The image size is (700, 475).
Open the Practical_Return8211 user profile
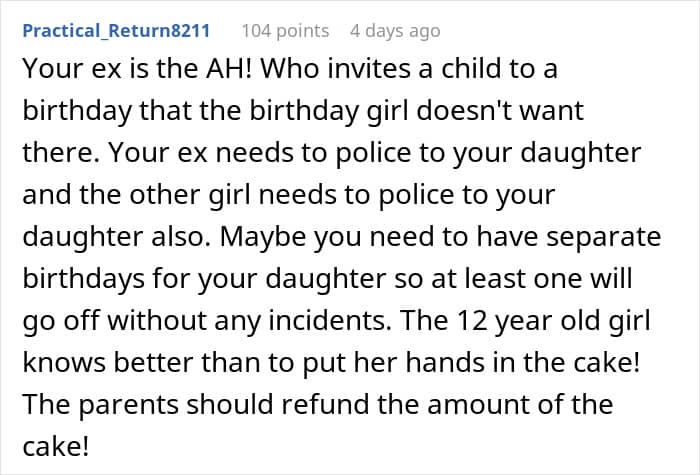click(116, 31)
